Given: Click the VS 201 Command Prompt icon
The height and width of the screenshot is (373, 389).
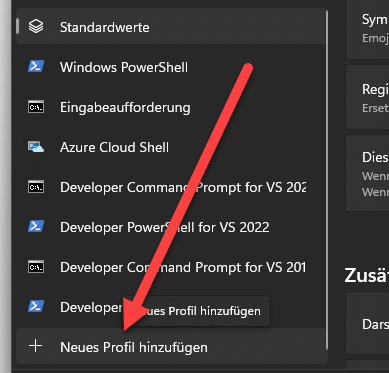Looking at the screenshot, I should click(x=36, y=267).
